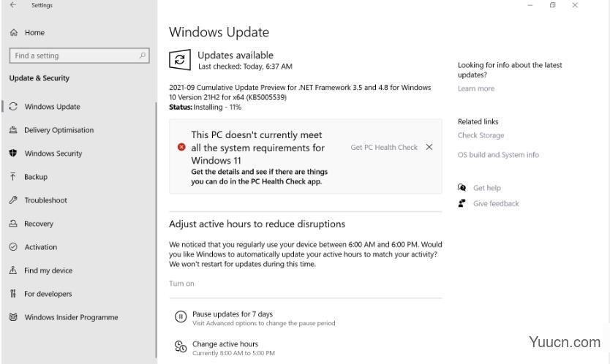Click the red error icon in Windows 11 notice
610x364 pixels.
[181, 147]
